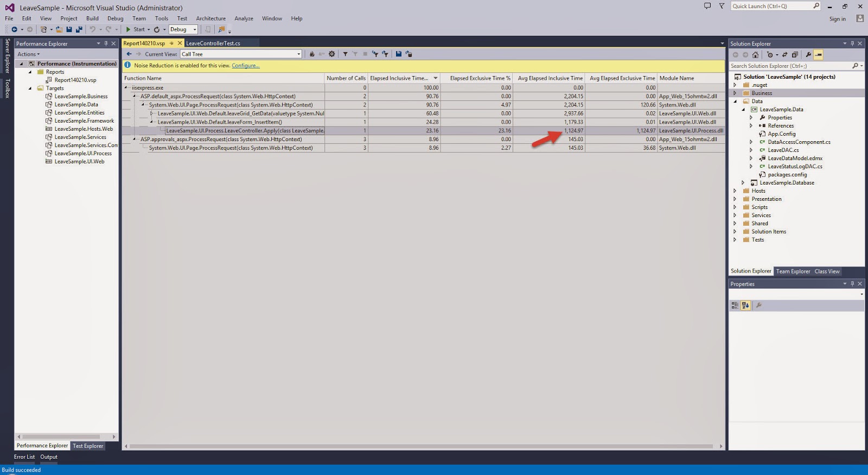
Task: Click the Home icon in Solution Explorer toolbar
Action: [755, 54]
